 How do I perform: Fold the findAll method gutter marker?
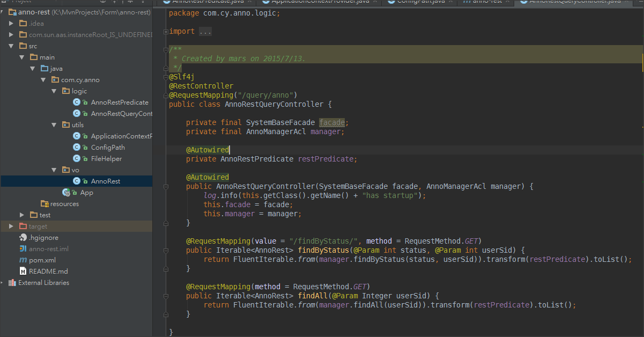[166, 296]
